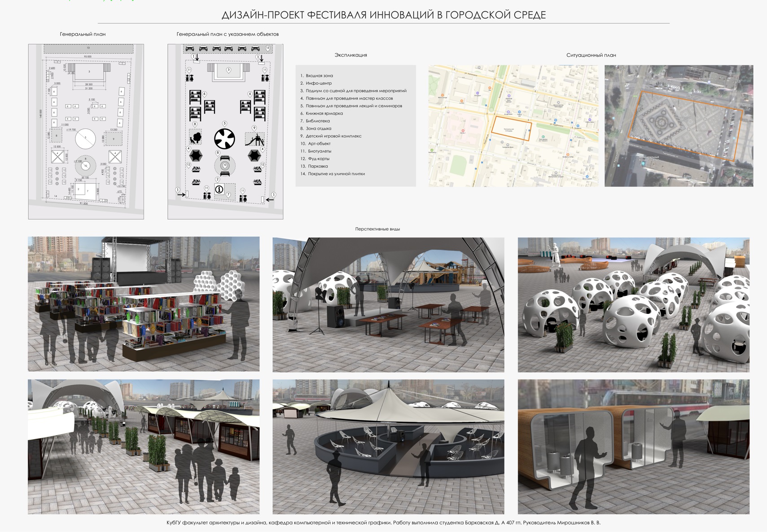Click the orange site outline on the satellite photo
The width and height of the screenshot is (767, 532).
[686, 126]
